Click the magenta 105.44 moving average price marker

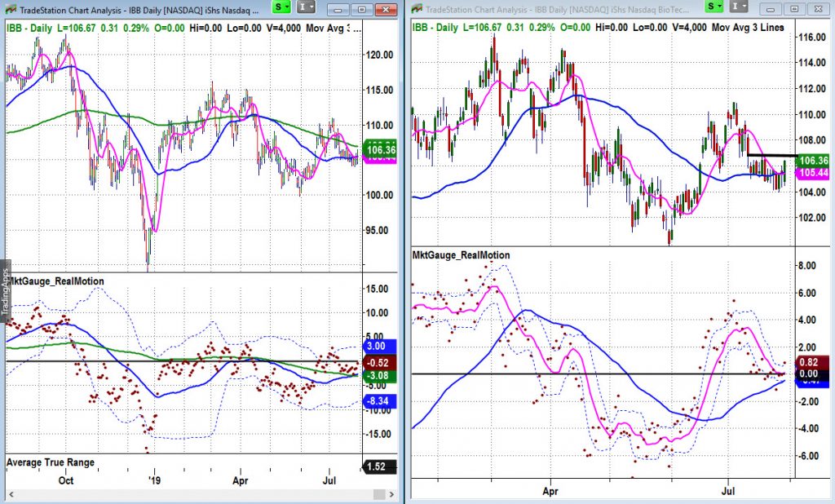point(817,174)
